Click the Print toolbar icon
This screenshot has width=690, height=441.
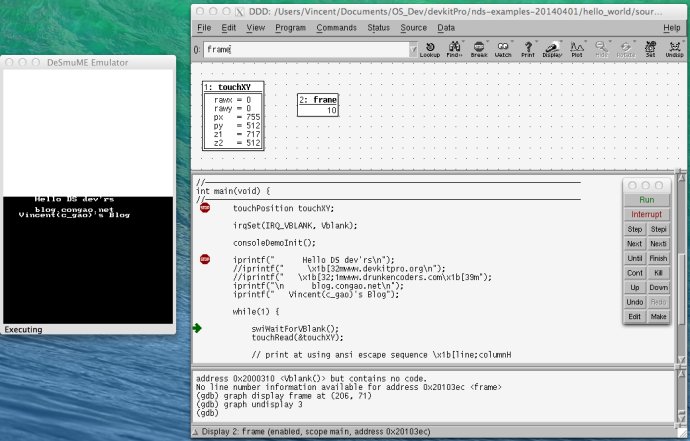click(527, 49)
